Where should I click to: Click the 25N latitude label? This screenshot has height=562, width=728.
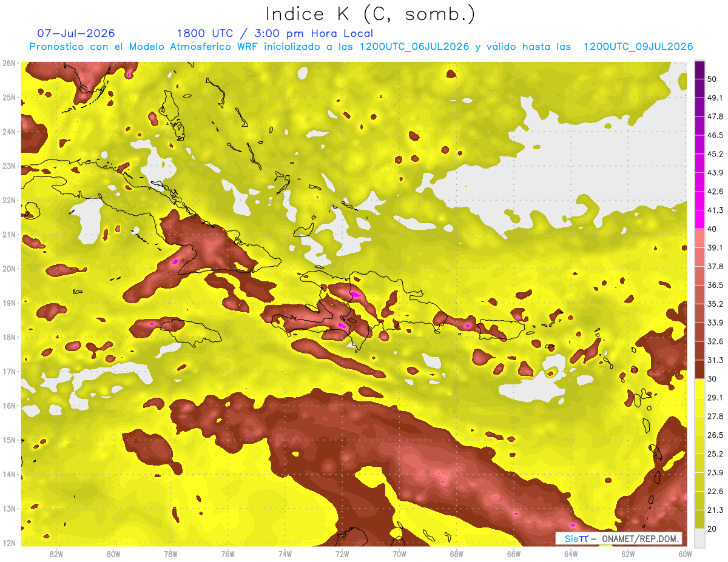click(8, 97)
